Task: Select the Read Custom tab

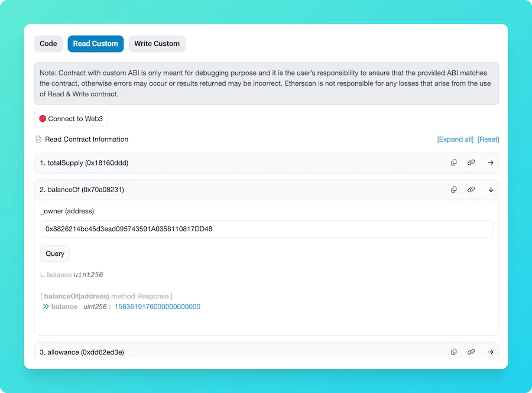Action: pyautogui.click(x=95, y=44)
